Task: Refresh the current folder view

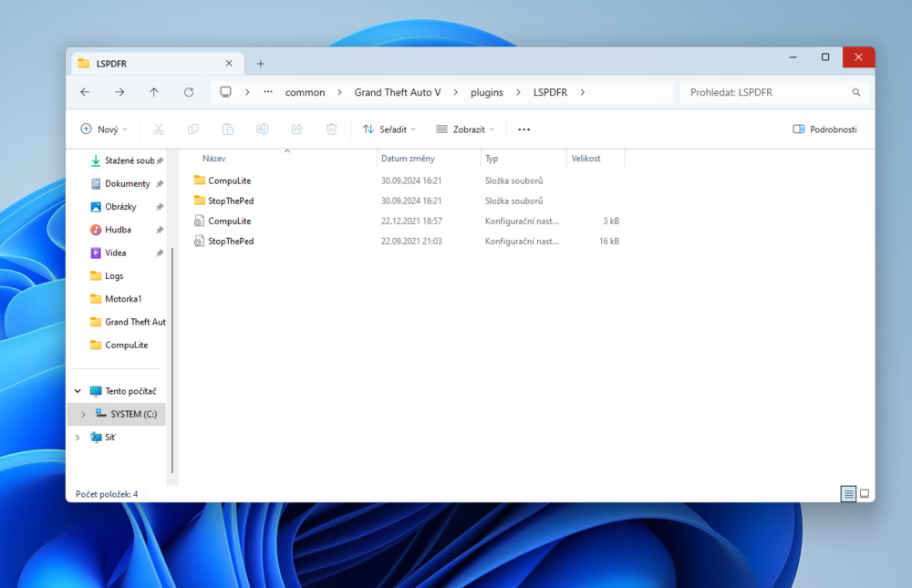Action: [x=189, y=91]
